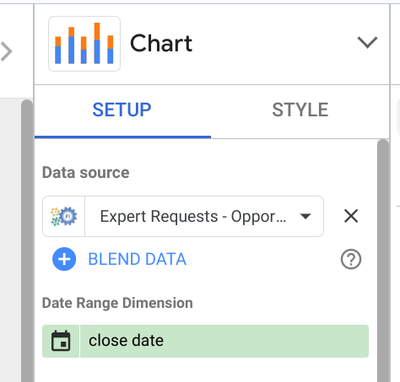Click the gears data source edit icon
This screenshot has height=382, width=400.
pos(64,216)
